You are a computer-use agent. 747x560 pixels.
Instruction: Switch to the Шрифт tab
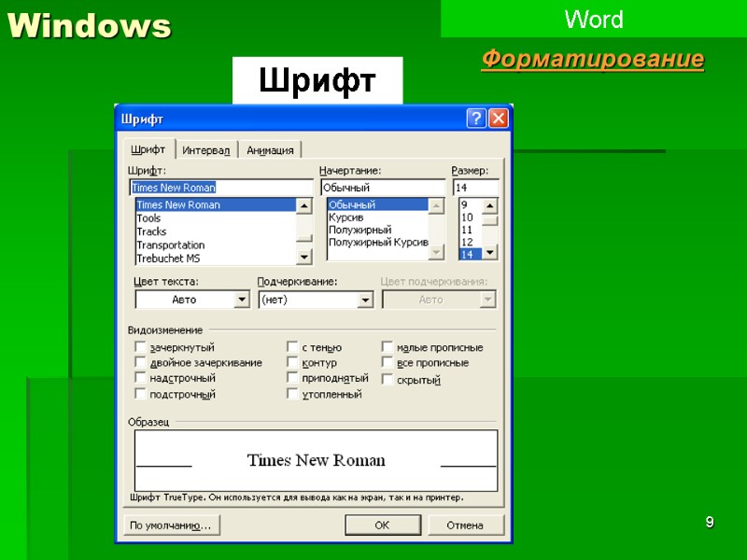point(148,149)
